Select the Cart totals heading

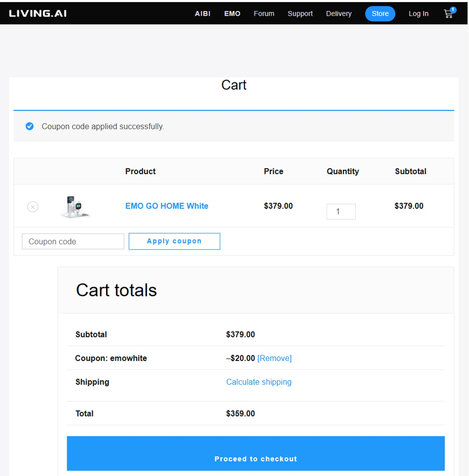116,290
